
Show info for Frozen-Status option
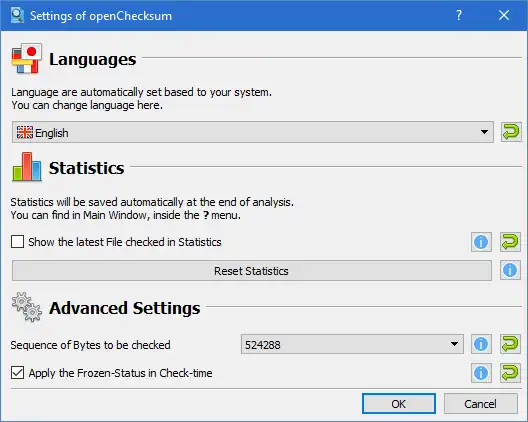tap(481, 373)
